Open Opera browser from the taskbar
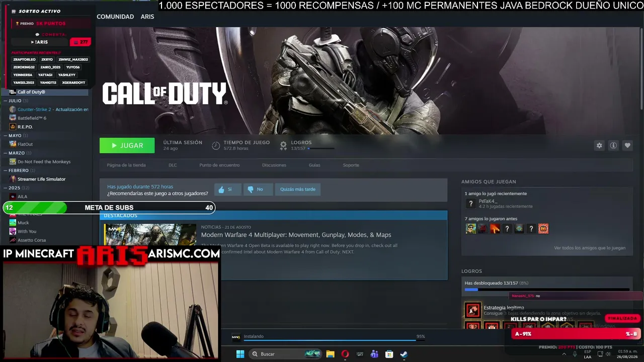 tap(345, 354)
